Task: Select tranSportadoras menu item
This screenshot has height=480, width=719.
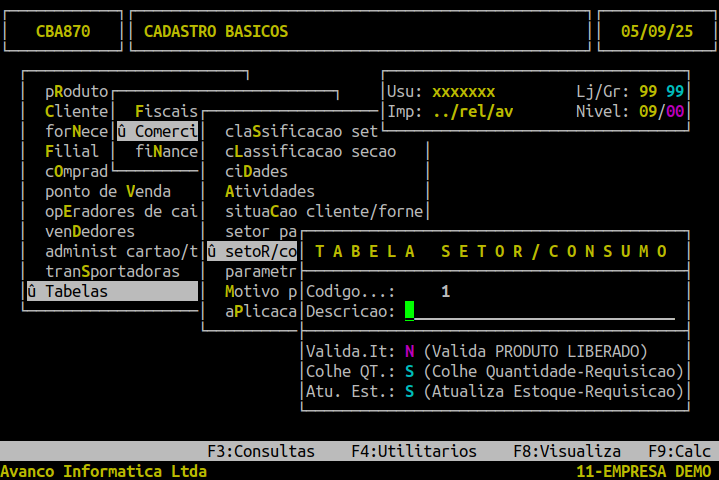Action: pyautogui.click(x=112, y=271)
